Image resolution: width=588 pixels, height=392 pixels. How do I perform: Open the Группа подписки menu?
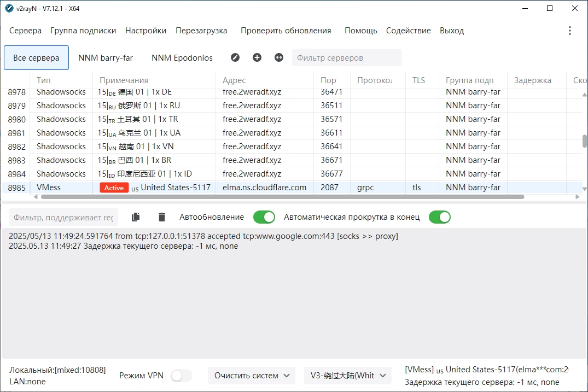[83, 31]
